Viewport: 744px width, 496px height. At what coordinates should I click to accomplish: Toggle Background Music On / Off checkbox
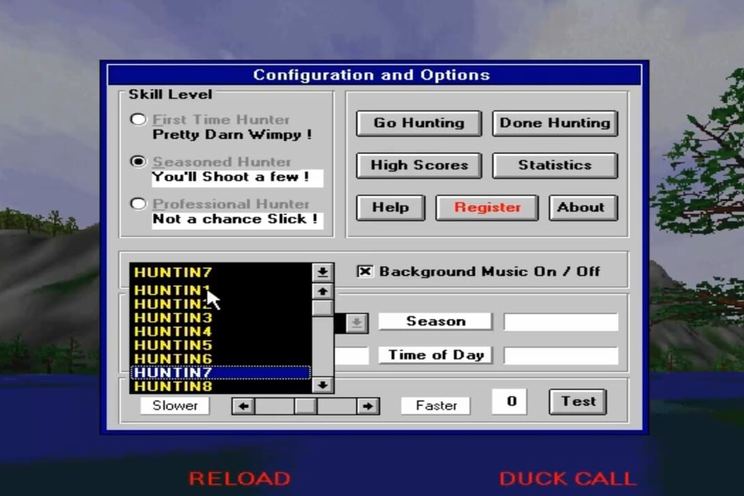pos(364,271)
